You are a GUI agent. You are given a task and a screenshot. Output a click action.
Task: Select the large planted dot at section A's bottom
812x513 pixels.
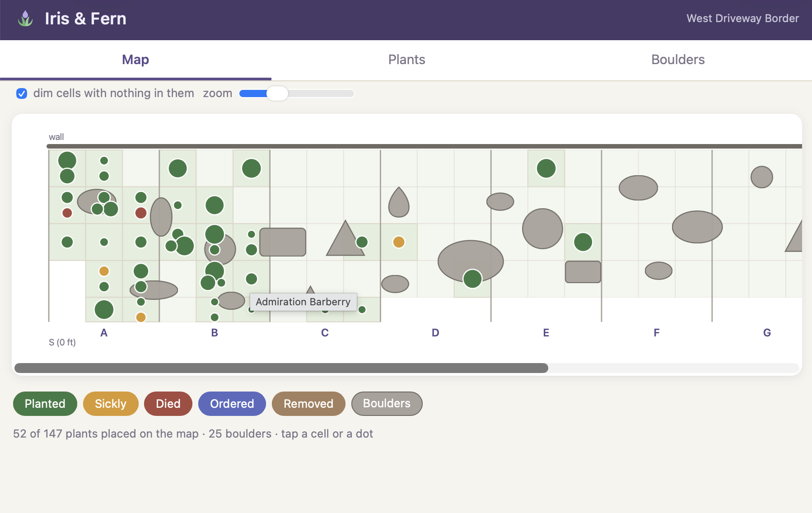[x=104, y=310]
